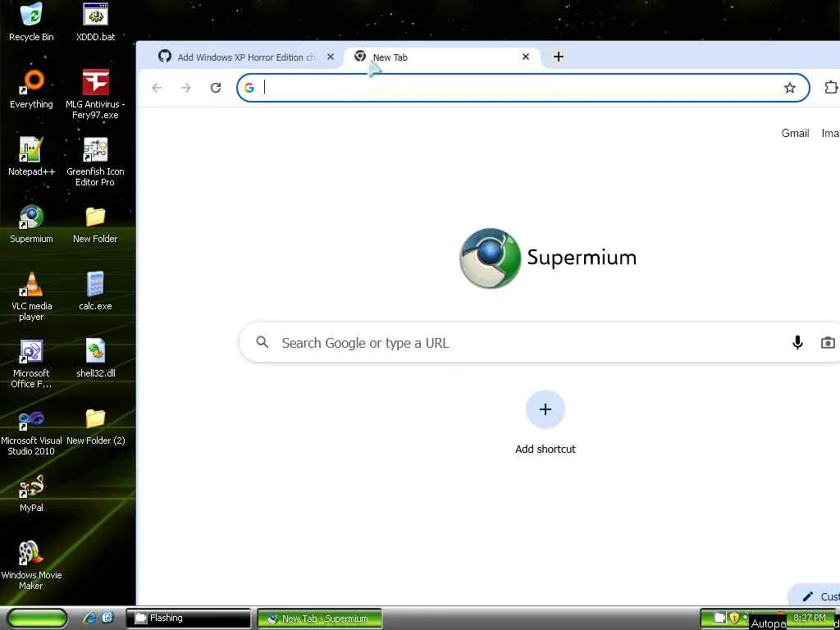Open Microsoft Visual Studio 2010 shortcut

(x=31, y=431)
